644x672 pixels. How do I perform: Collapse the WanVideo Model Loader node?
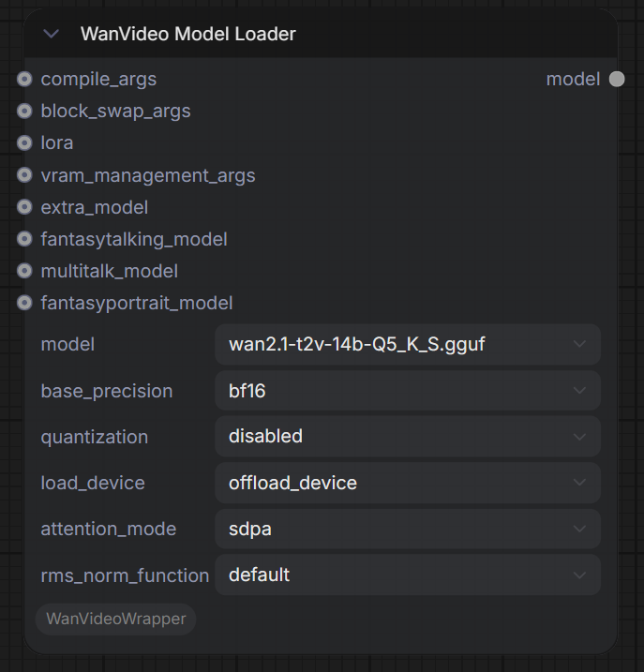coord(51,34)
